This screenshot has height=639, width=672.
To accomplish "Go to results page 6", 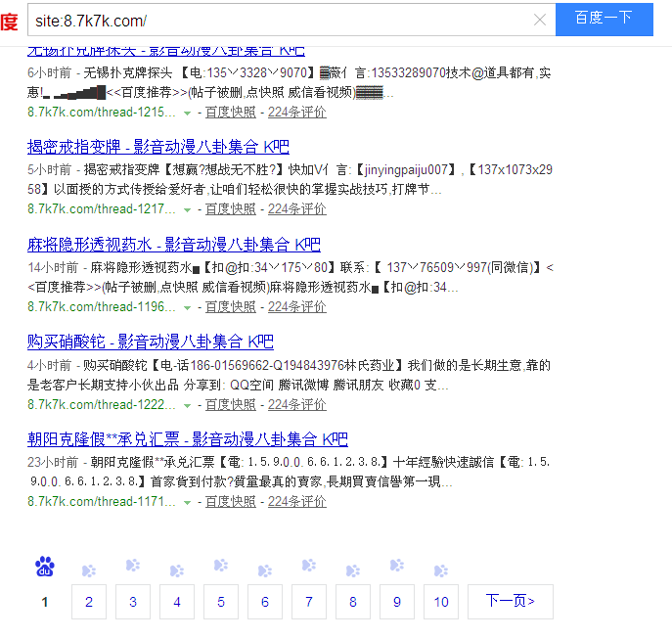I will 265,601.
